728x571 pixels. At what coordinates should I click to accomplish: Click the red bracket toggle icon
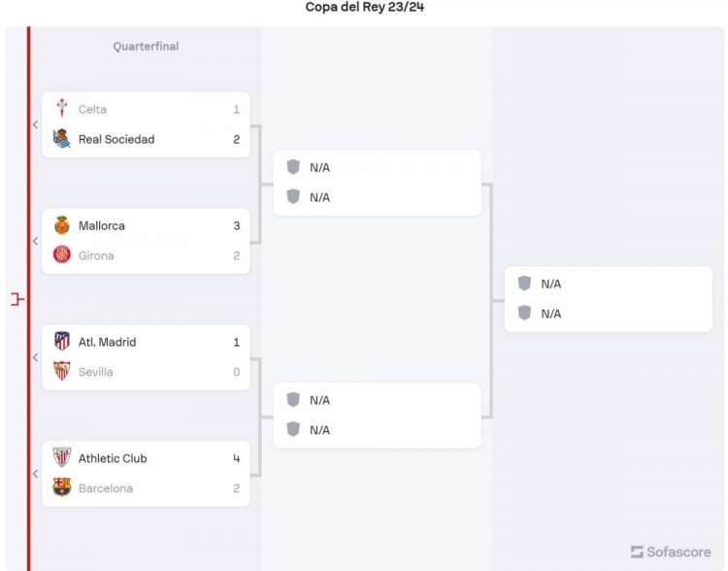pos(17,299)
